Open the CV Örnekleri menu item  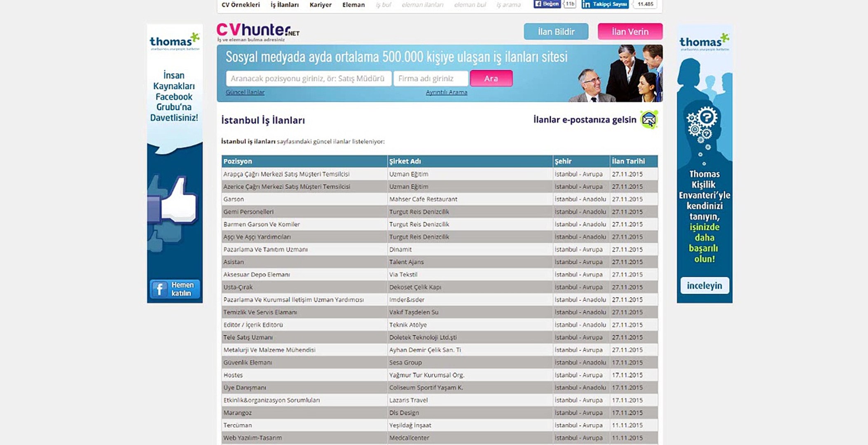(241, 5)
